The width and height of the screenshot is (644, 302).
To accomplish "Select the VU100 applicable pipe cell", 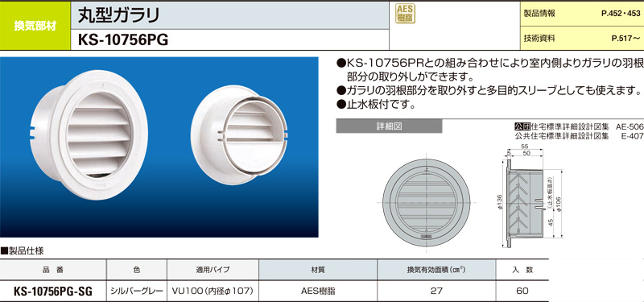I will [x=213, y=292].
